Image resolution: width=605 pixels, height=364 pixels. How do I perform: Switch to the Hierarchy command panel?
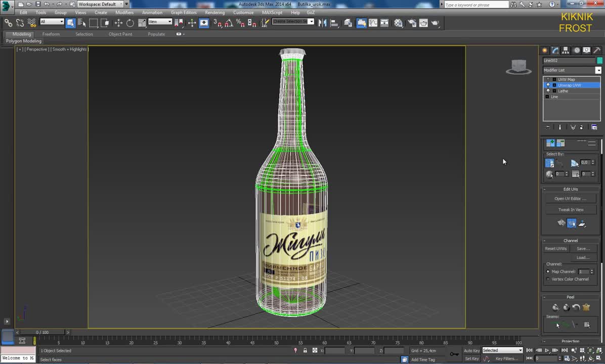pyautogui.click(x=565, y=51)
